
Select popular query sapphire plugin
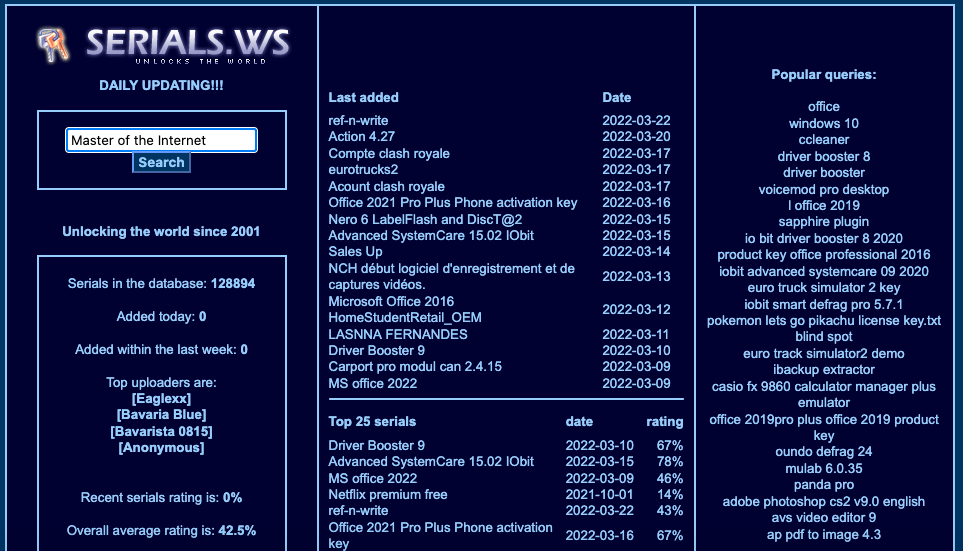point(824,222)
